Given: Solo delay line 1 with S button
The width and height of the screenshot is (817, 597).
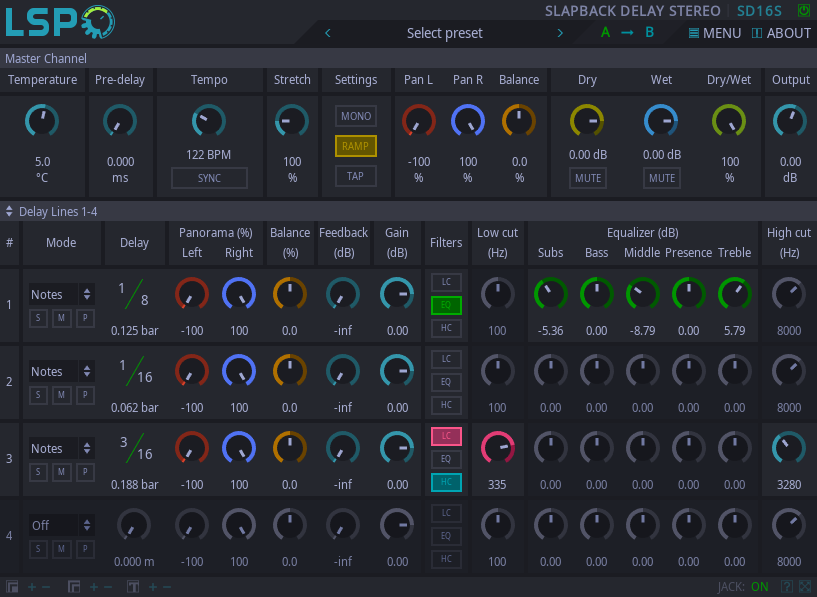Looking at the screenshot, I should tap(38, 318).
